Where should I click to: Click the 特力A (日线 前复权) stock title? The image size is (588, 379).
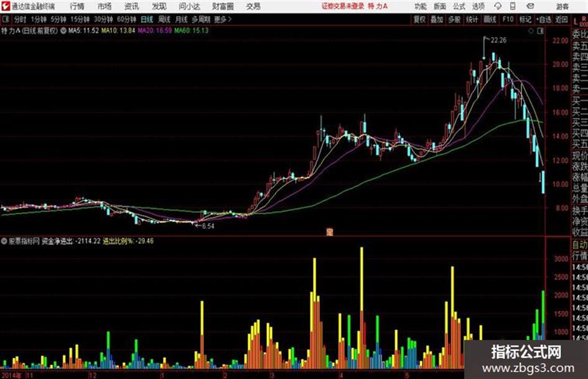click(x=30, y=30)
